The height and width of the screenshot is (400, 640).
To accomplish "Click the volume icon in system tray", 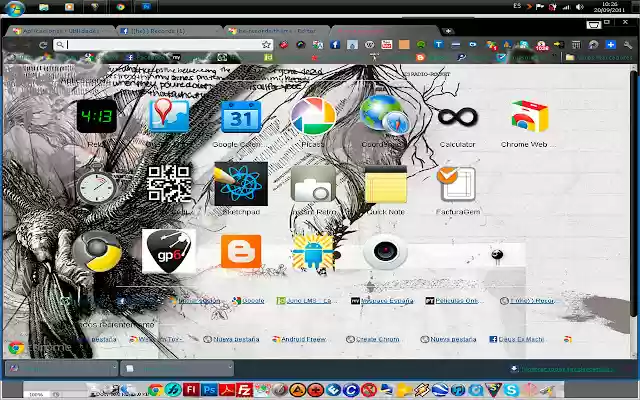I will [580, 7].
